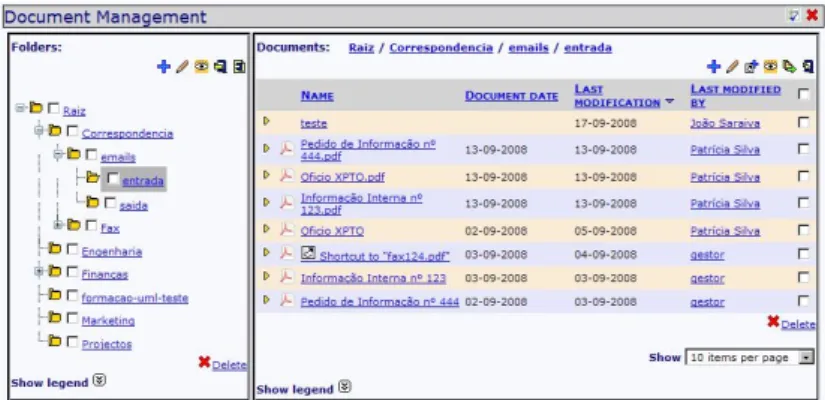This screenshot has width=825, height=400.
Task: Collapse the Raiz tree node
Action: 20,108
